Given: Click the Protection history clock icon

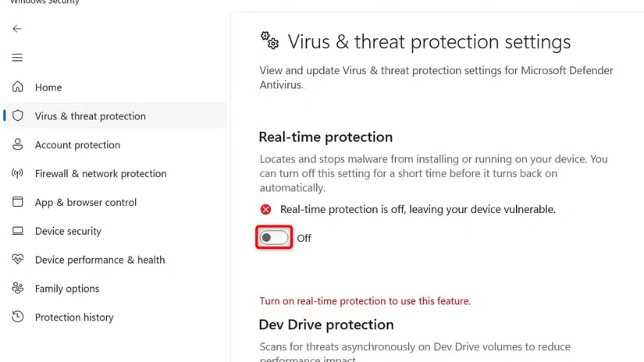Looking at the screenshot, I should (17, 317).
